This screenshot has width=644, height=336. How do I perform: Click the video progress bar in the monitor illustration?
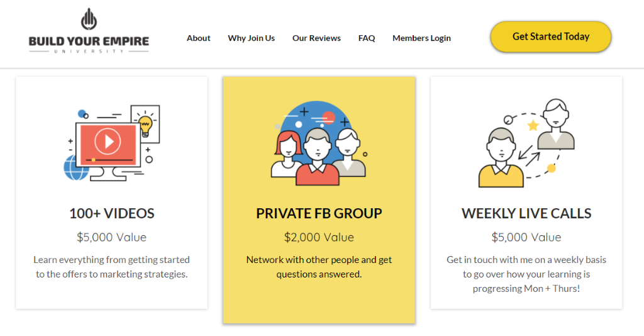[x=108, y=160]
